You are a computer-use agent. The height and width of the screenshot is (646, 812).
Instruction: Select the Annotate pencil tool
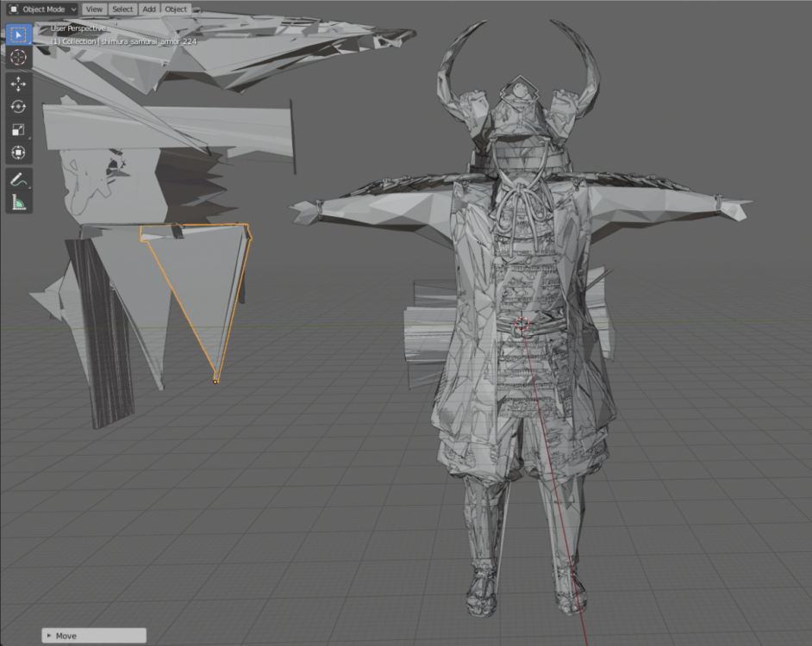click(19, 180)
